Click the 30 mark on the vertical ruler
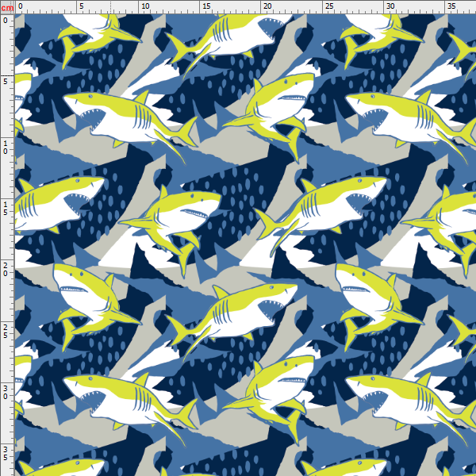This screenshot has height=476, width=476. (x=6, y=393)
